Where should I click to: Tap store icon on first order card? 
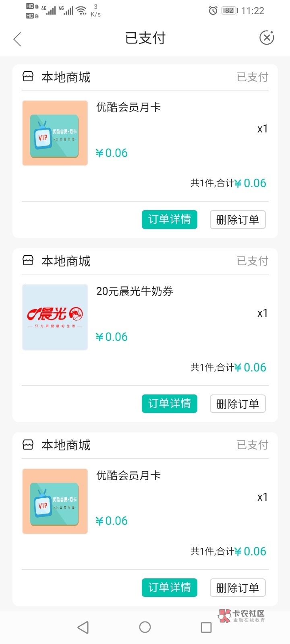28,76
